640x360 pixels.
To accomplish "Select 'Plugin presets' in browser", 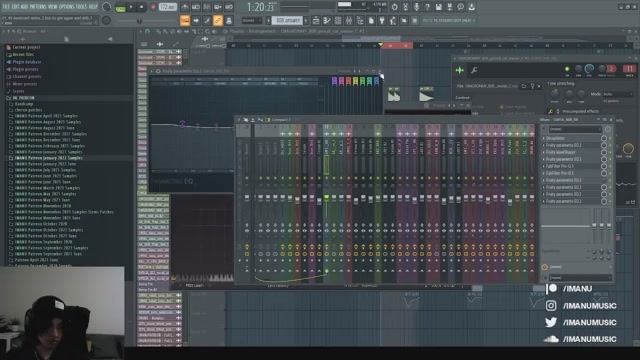I will click(x=25, y=69).
